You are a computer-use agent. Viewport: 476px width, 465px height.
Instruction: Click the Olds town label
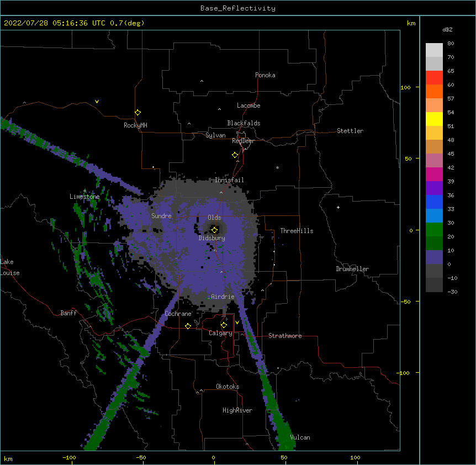[x=214, y=218]
